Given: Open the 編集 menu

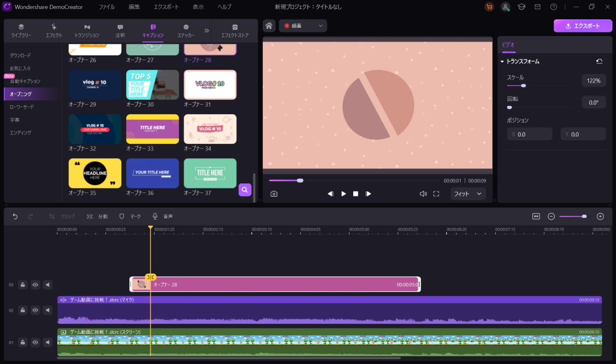Looking at the screenshot, I should click(x=134, y=7).
